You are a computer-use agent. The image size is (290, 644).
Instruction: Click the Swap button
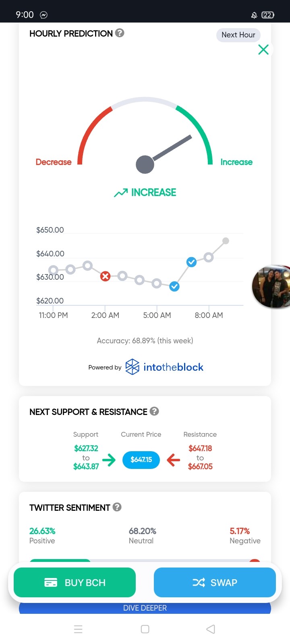215,582
